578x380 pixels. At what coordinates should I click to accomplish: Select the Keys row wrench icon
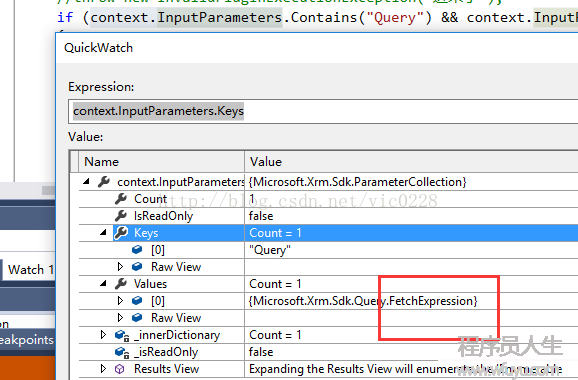pyautogui.click(x=121, y=233)
